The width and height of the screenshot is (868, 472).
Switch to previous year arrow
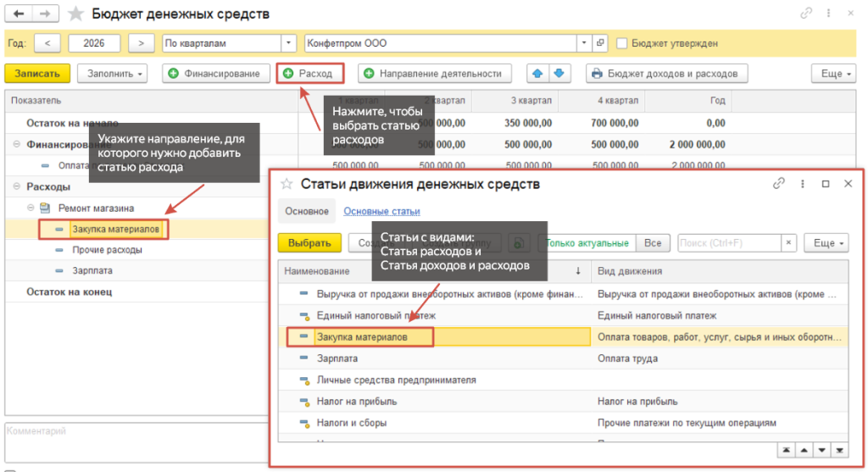tap(47, 43)
